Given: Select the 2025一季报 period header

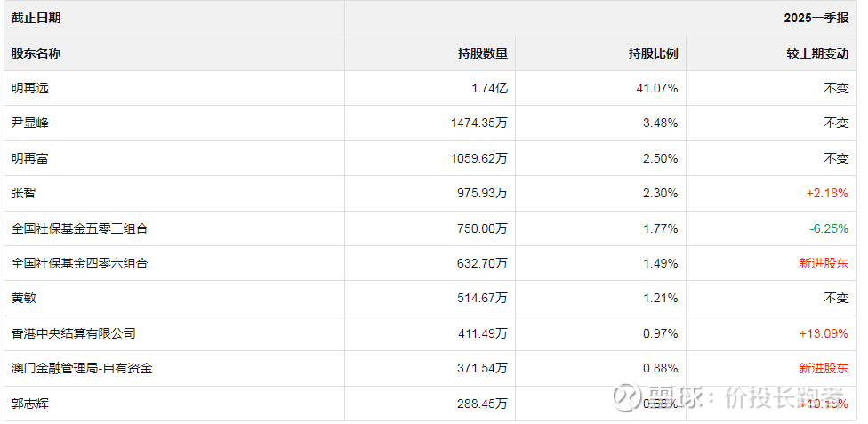Looking at the screenshot, I should 816,18.
